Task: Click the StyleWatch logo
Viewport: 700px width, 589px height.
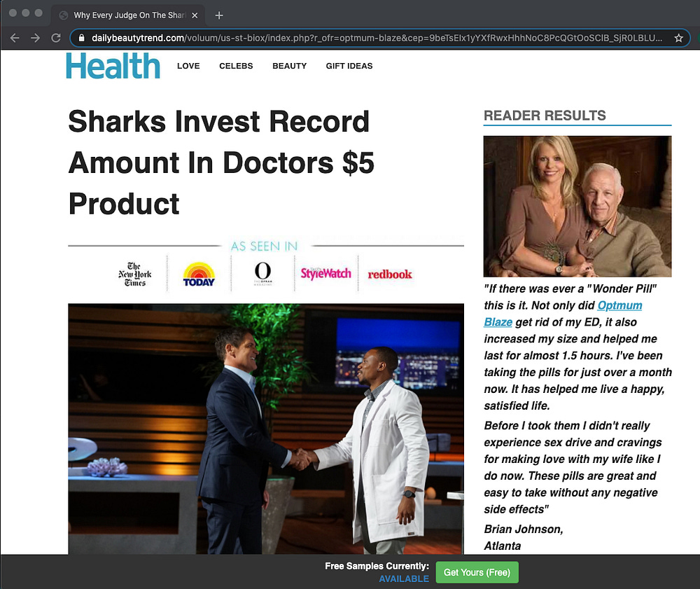Action: tap(326, 273)
